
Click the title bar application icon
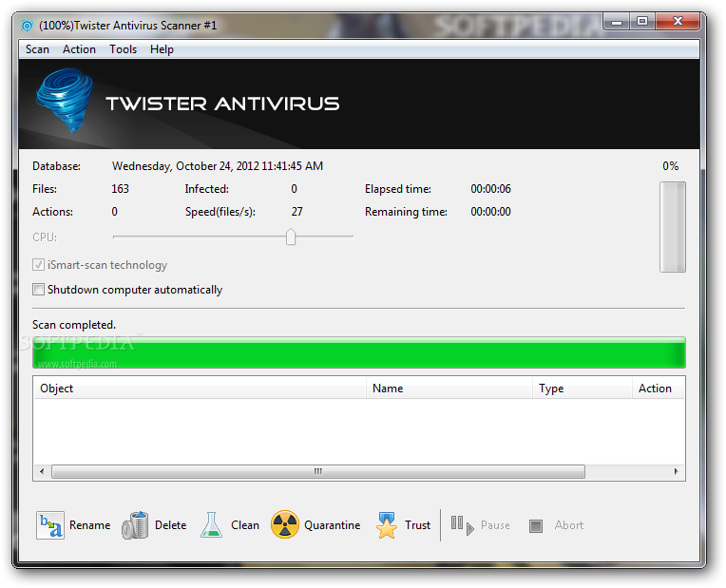click(27, 26)
